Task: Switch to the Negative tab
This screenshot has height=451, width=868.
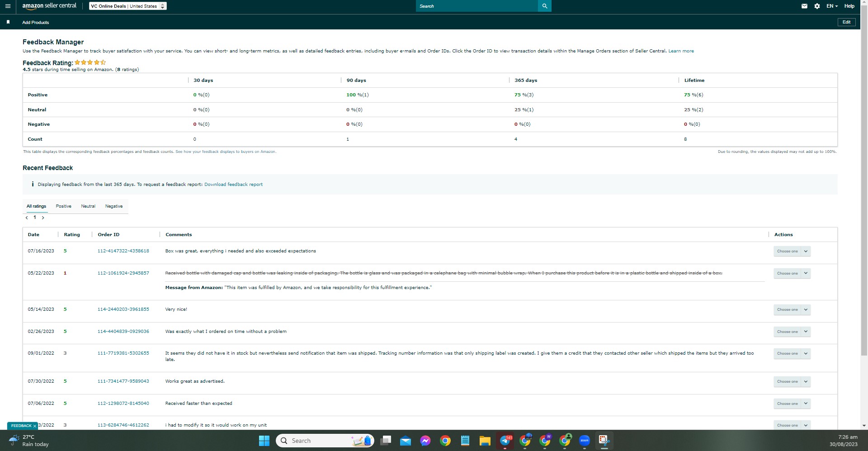Action: (114, 206)
